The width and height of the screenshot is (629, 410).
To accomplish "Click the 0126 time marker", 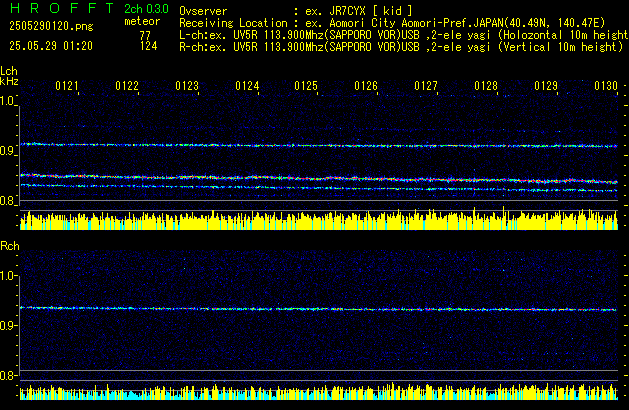I will pyautogui.click(x=366, y=86).
